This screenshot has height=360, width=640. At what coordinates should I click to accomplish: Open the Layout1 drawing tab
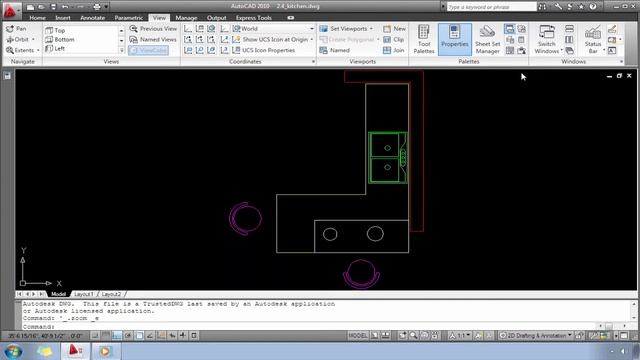[84, 294]
